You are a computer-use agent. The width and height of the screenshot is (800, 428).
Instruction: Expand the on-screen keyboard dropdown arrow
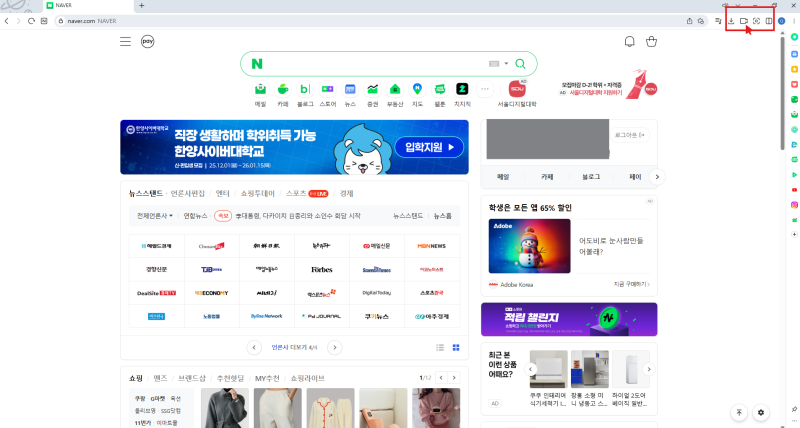pos(506,64)
